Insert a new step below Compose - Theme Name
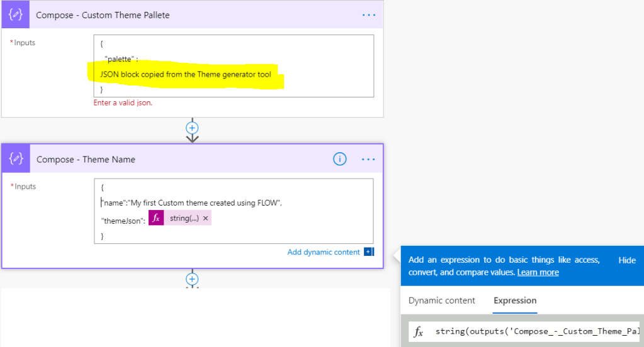 pyautogui.click(x=193, y=279)
